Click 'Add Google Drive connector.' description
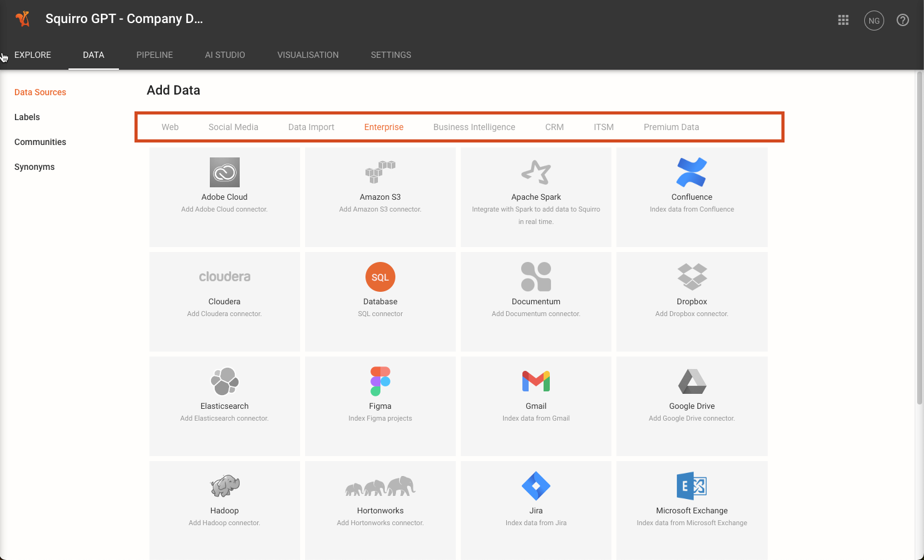 692,418
